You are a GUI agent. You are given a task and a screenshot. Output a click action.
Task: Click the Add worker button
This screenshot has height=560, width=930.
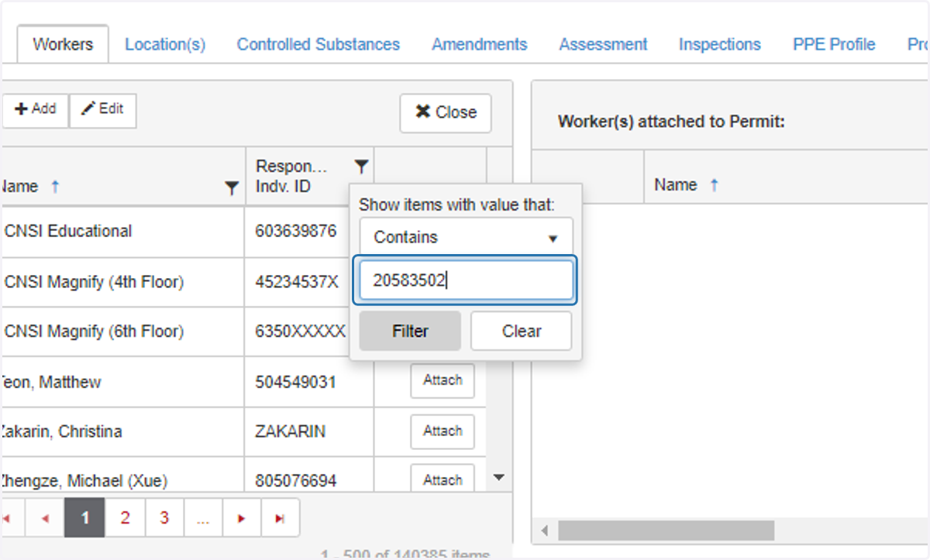34,110
